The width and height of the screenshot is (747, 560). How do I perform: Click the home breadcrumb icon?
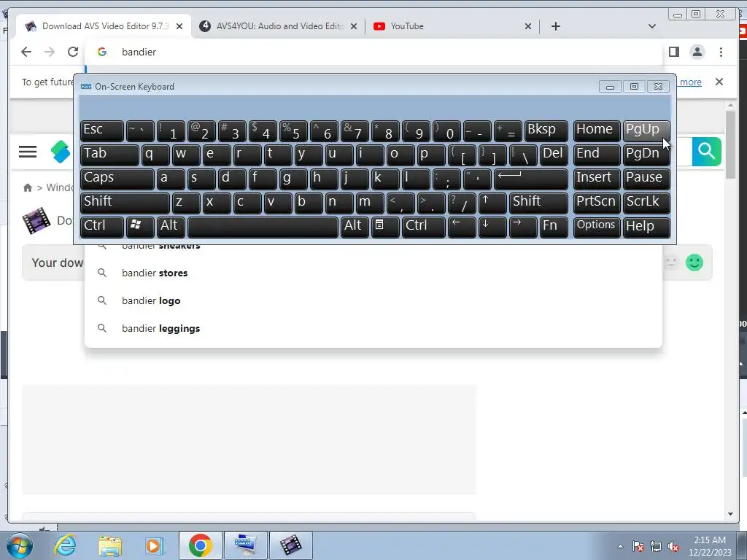[x=28, y=187]
